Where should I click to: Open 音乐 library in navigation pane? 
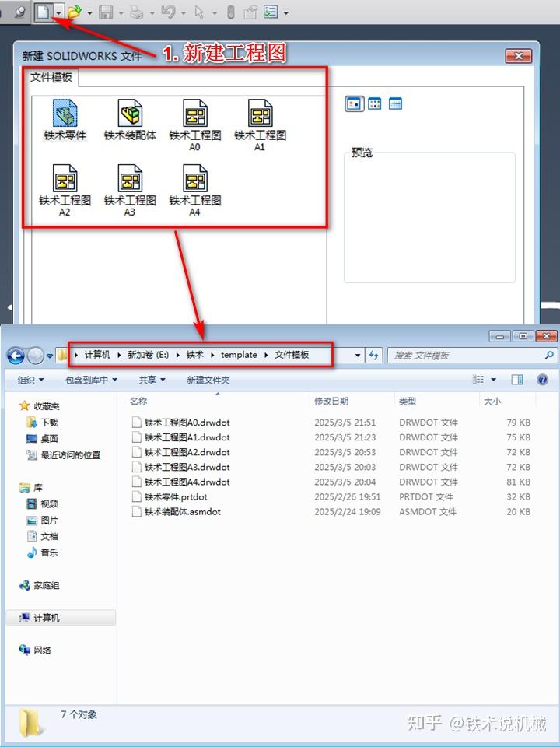point(43,552)
